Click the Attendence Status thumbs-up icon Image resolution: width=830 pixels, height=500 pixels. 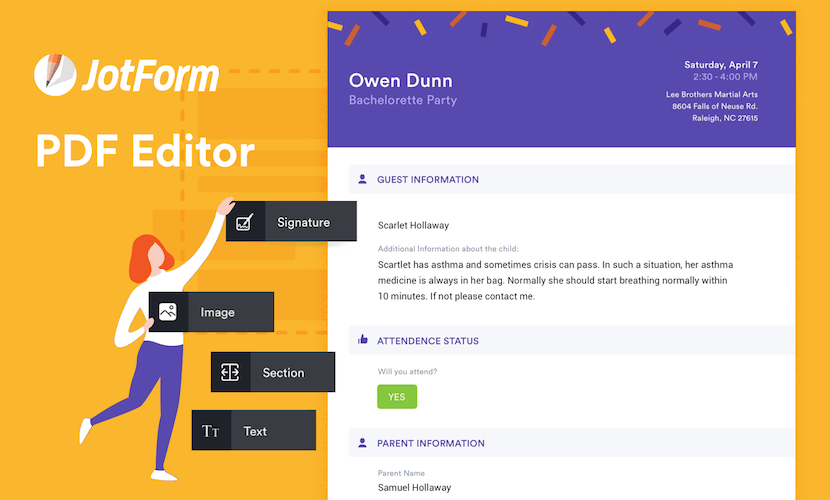click(363, 339)
